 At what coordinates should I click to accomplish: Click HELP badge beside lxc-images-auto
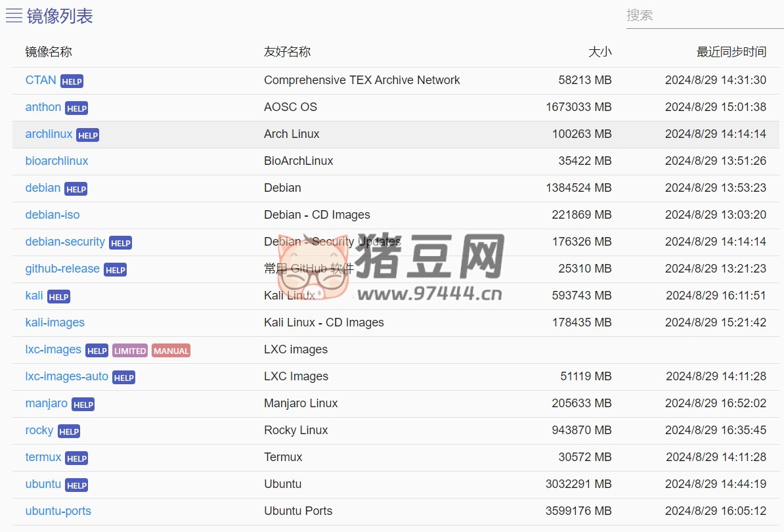(x=123, y=378)
